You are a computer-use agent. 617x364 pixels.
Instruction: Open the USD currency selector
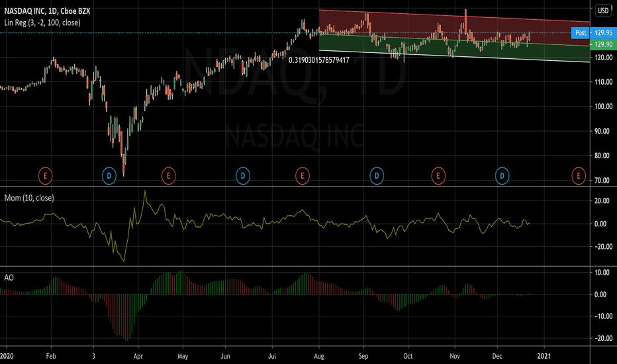tap(603, 11)
